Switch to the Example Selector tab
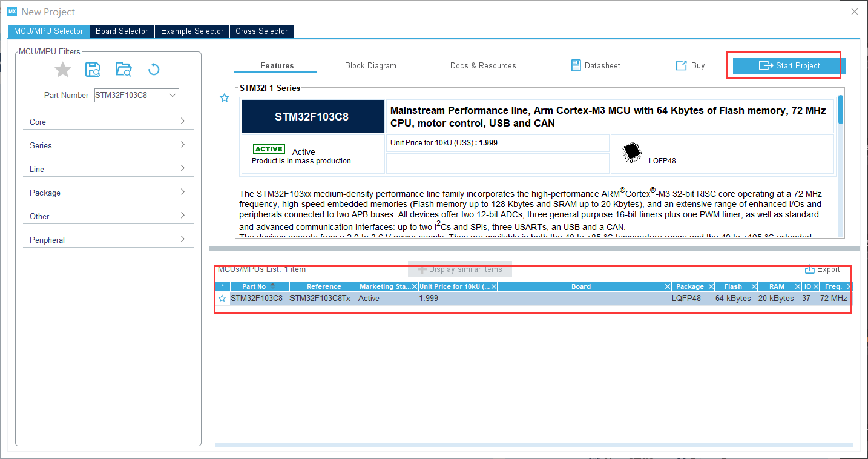Viewport: 868px width, 459px height. [x=192, y=31]
